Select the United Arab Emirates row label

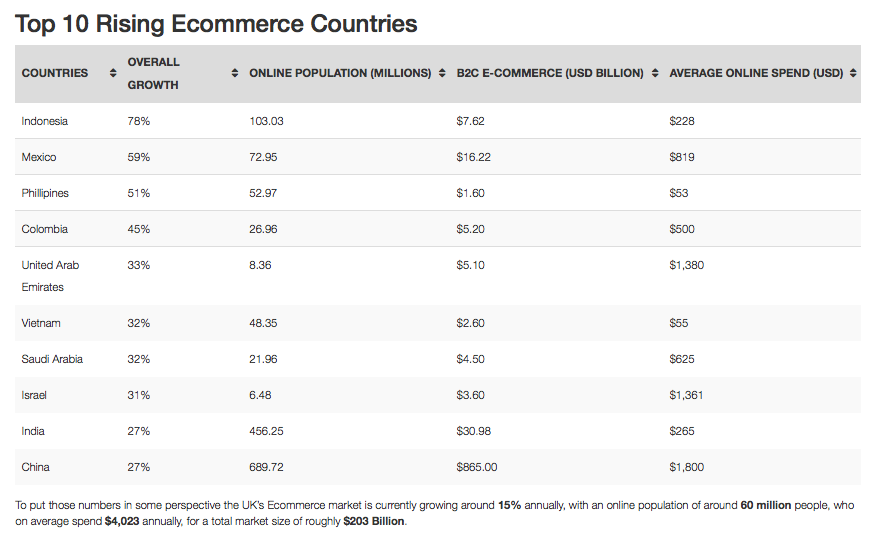(50, 276)
